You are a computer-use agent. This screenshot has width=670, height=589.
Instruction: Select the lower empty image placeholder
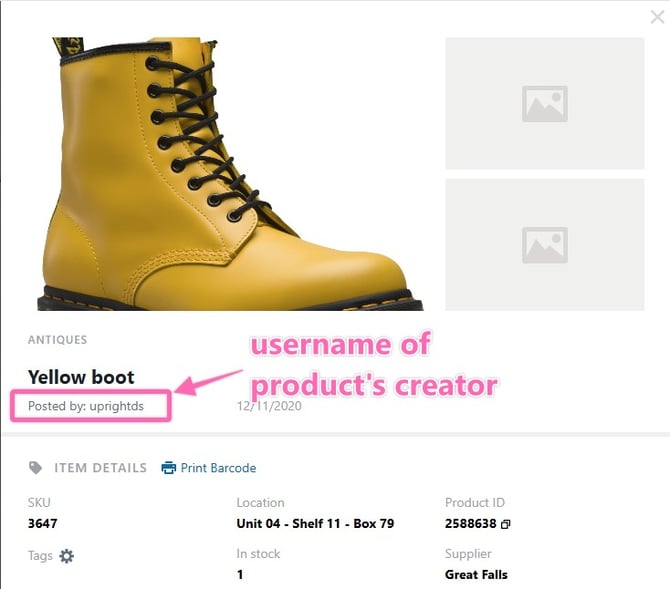(544, 245)
